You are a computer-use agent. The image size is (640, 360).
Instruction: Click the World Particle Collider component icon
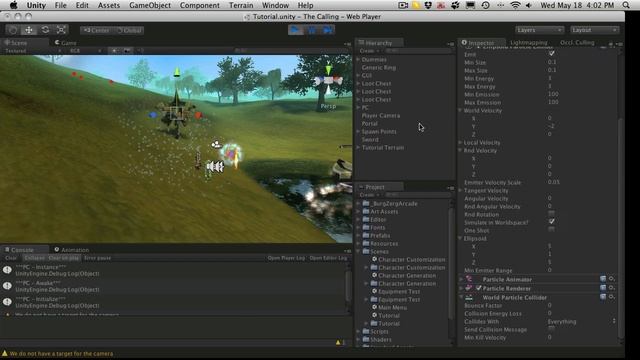click(x=469, y=297)
